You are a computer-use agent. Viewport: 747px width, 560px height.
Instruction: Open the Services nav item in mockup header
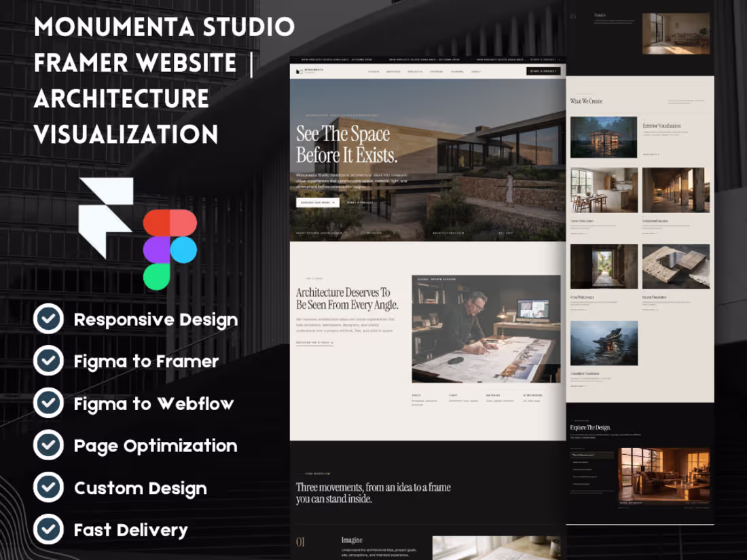click(x=393, y=71)
